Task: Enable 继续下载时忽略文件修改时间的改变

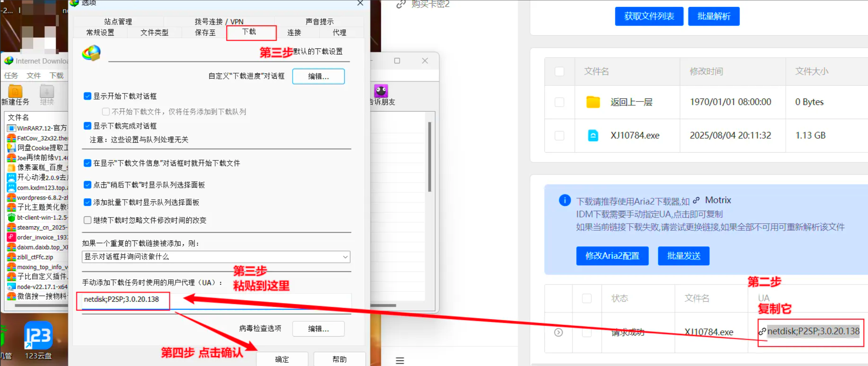Action: [x=87, y=220]
